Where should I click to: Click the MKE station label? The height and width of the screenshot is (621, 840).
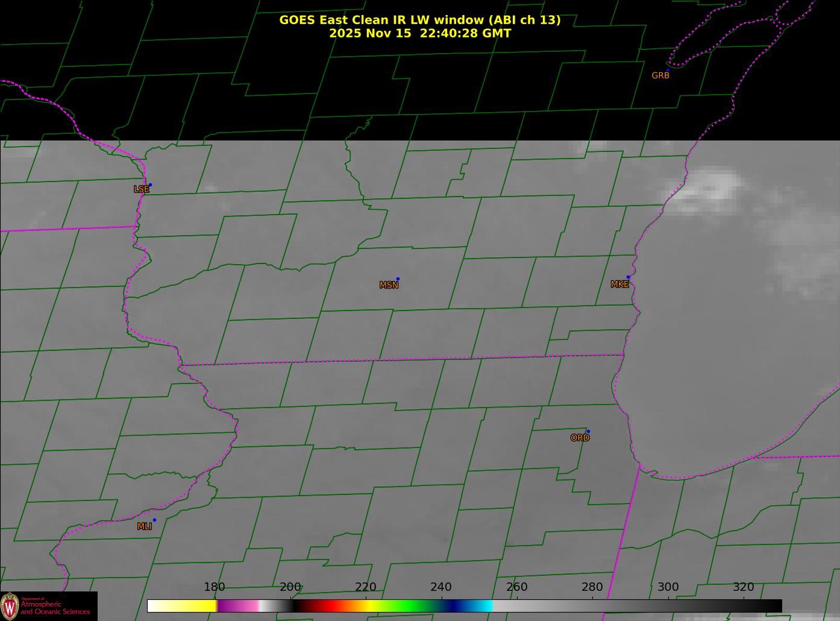[x=619, y=284]
